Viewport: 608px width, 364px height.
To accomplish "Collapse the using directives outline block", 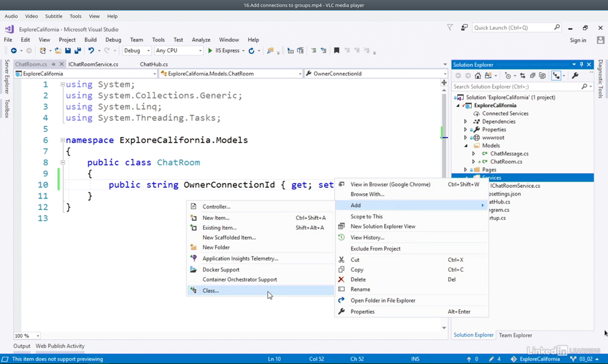I will point(63,84).
